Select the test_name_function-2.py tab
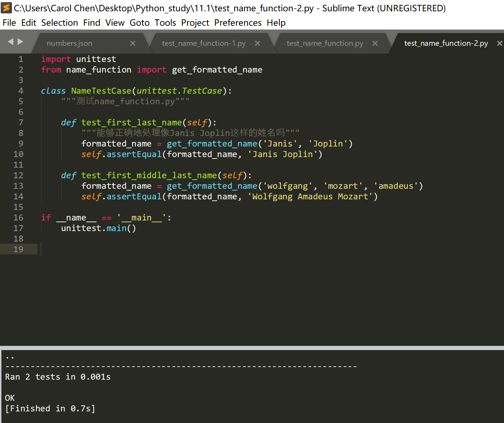This screenshot has height=423, width=504. [x=446, y=43]
